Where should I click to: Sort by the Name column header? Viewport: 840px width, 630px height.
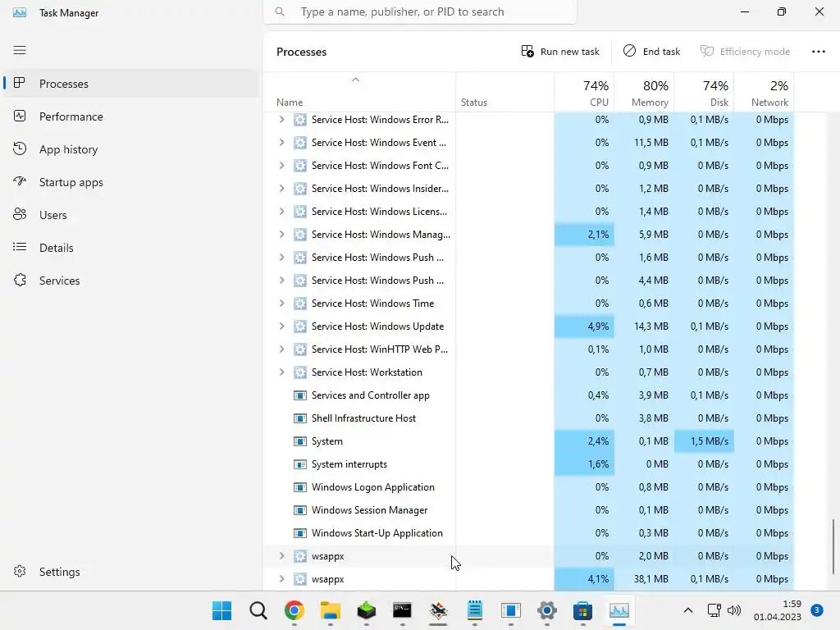coord(359,92)
